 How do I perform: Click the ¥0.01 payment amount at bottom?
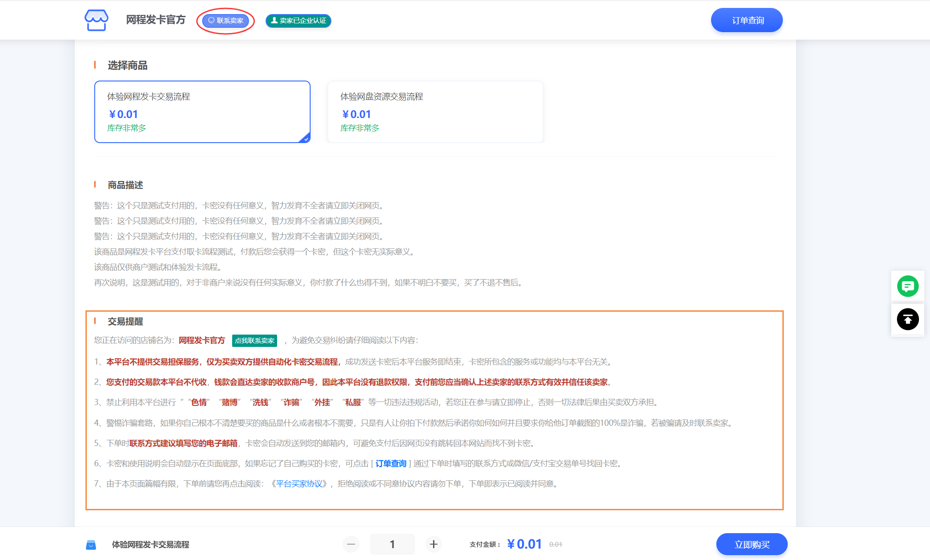click(524, 545)
